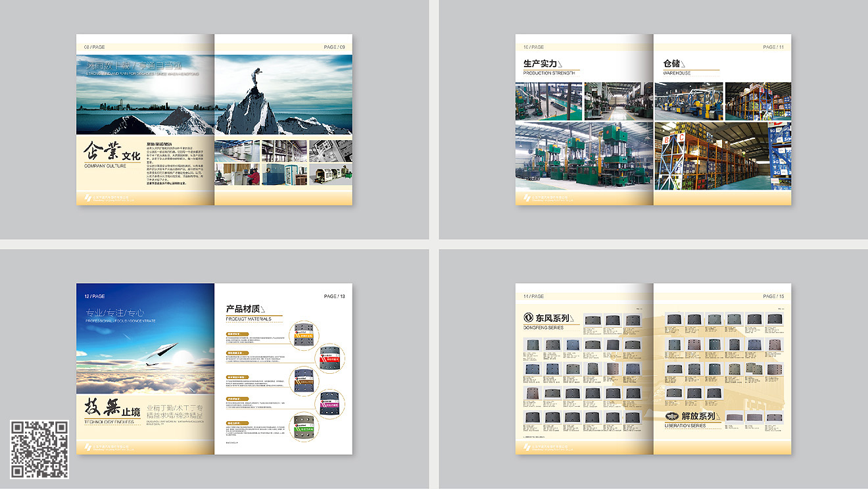Open the large green hydraulic press photo
868x489 pixels.
584,155
